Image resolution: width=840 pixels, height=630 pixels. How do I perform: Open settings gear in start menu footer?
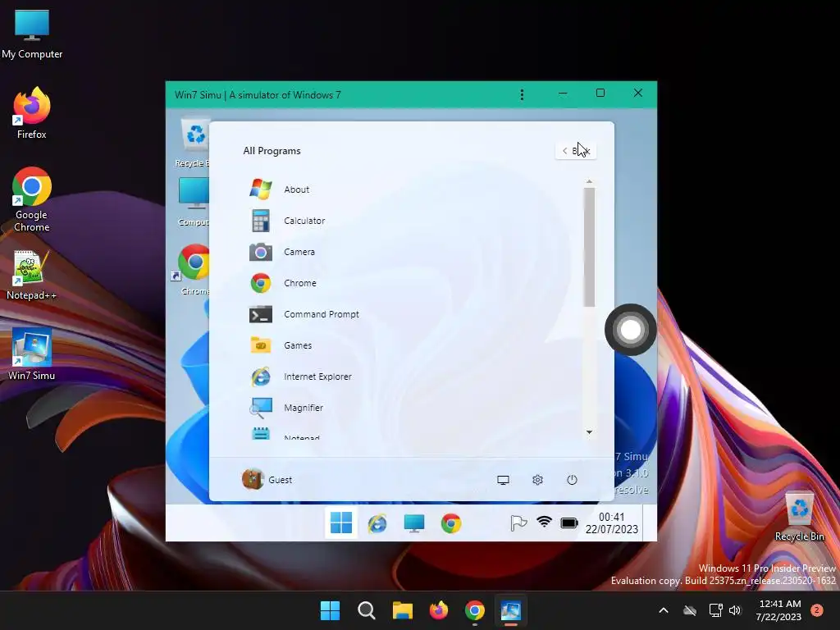click(x=537, y=480)
